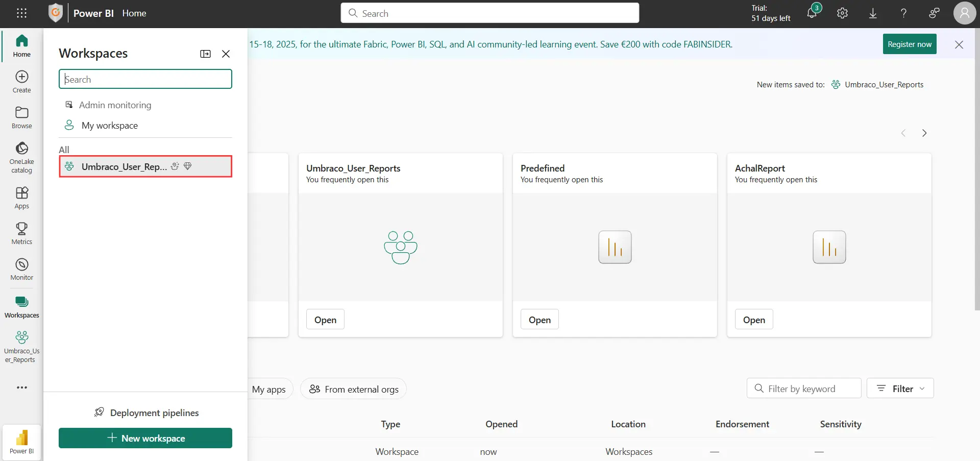This screenshot has height=461, width=980.
Task: Open the AchalReport card
Action: [754, 320]
